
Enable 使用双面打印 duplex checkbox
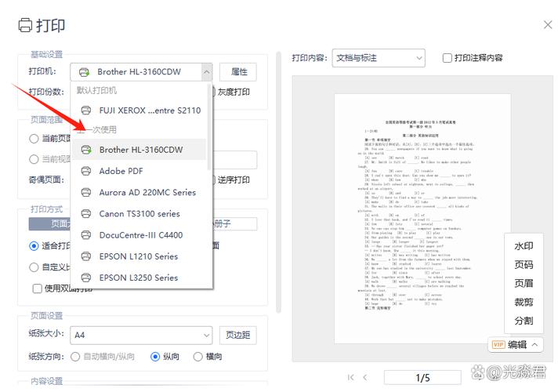pyautogui.click(x=38, y=289)
